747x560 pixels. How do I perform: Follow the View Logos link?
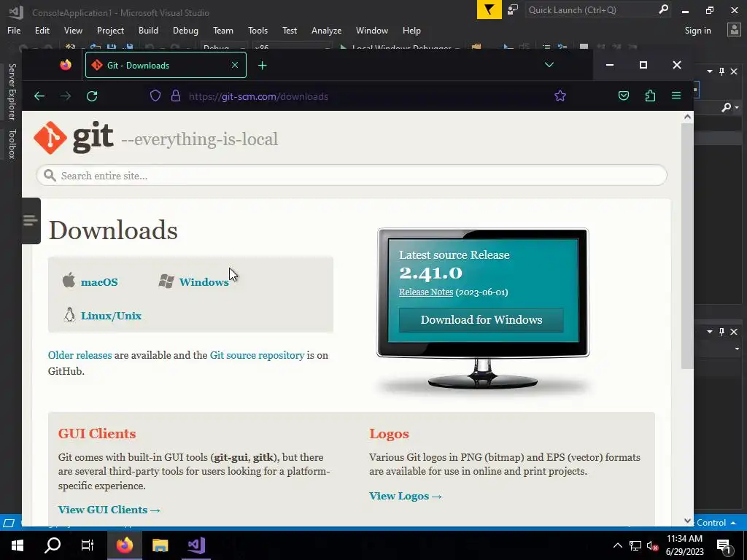tap(406, 496)
